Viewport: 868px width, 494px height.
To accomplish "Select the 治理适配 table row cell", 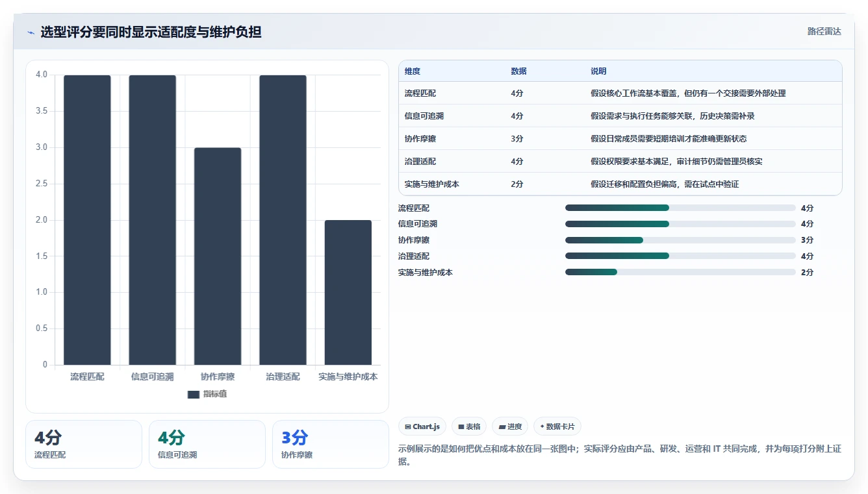I will [x=452, y=162].
